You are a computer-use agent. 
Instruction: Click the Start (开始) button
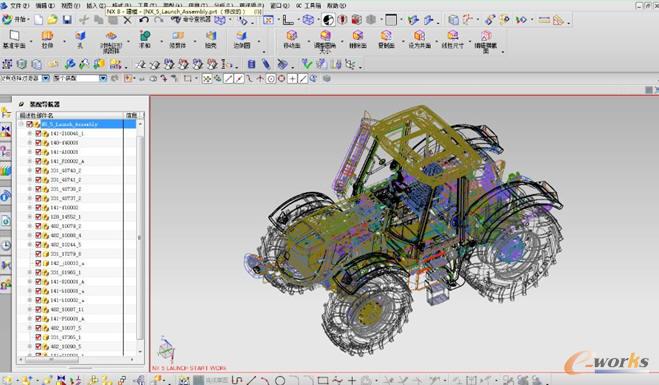point(15,20)
